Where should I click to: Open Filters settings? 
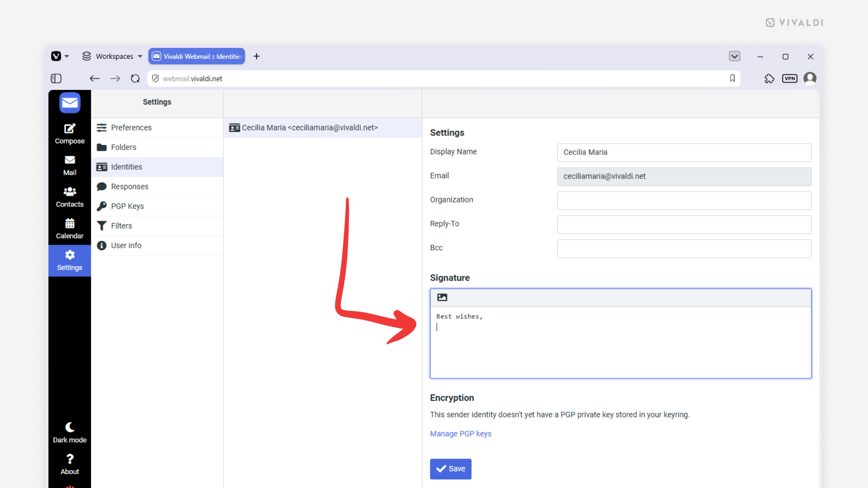click(157, 226)
